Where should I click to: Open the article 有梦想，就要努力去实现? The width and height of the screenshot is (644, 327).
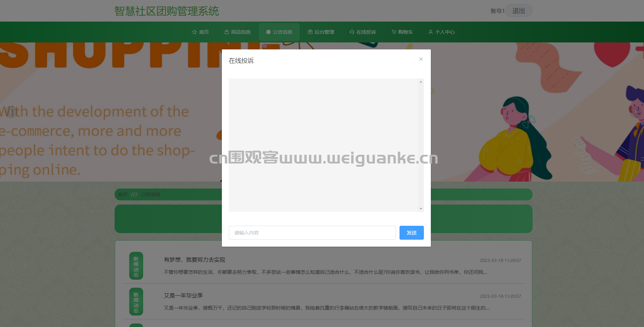194,260
